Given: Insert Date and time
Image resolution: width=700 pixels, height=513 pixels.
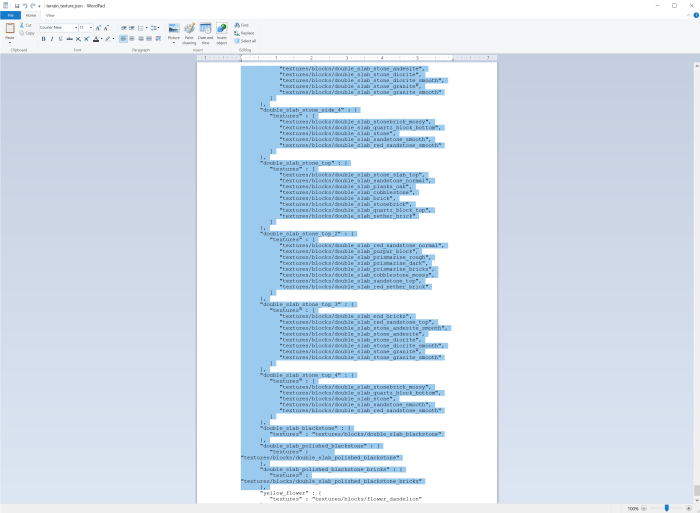Looking at the screenshot, I should (205, 33).
